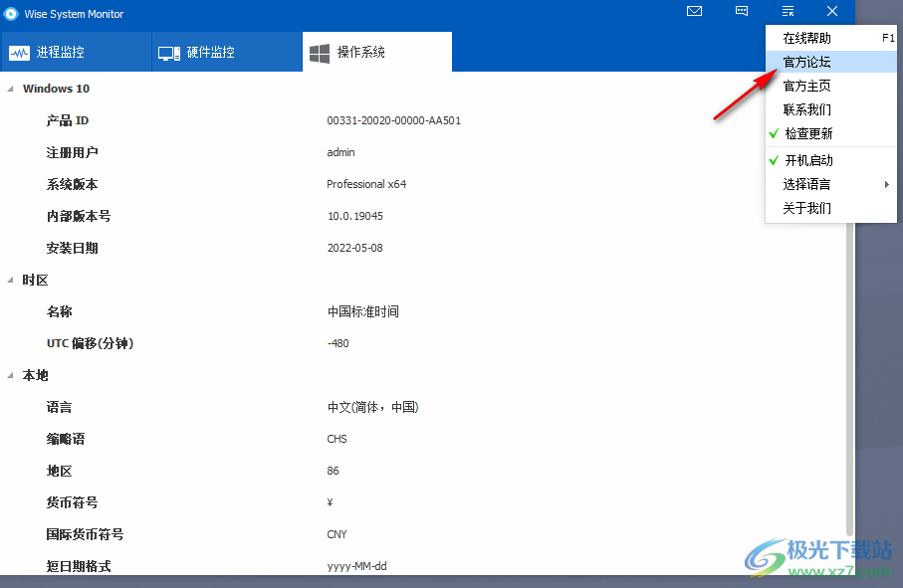Open 在线帮助 from the menu
Viewport: 903px width, 588px height.
(x=831, y=38)
